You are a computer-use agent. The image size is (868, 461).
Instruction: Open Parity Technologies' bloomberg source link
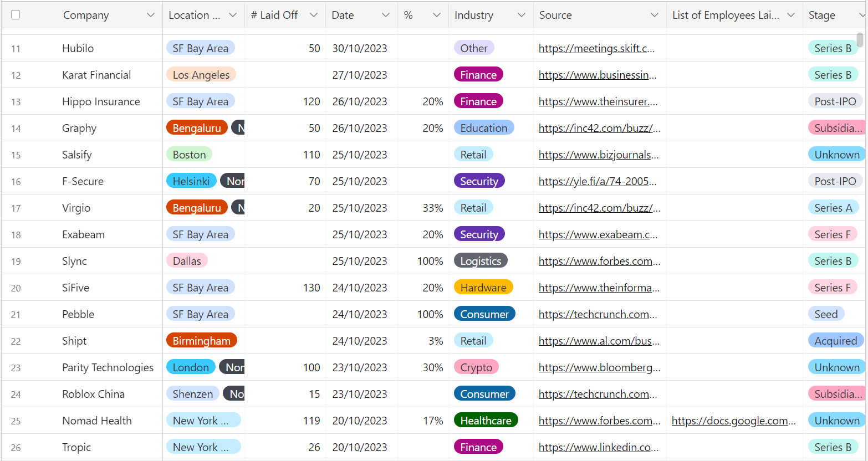tap(600, 367)
